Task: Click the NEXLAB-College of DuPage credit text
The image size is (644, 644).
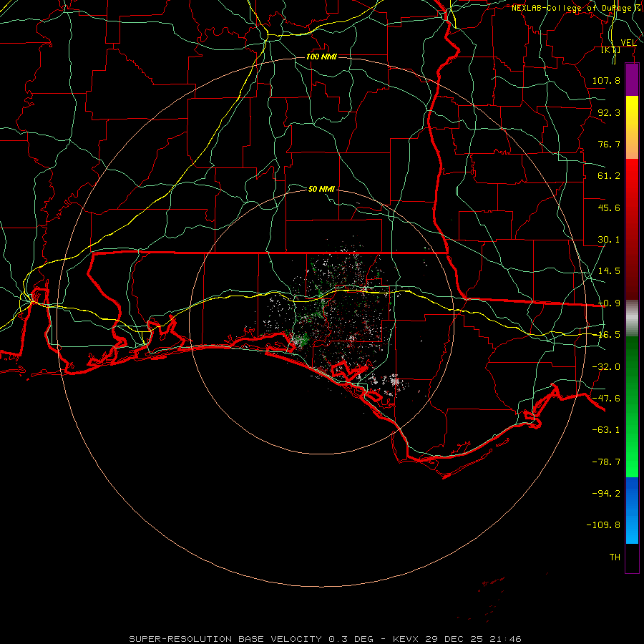Action: pos(577,8)
